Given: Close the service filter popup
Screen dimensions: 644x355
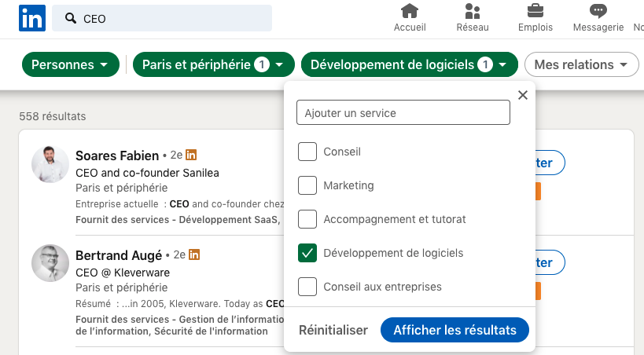Looking at the screenshot, I should click(x=522, y=95).
